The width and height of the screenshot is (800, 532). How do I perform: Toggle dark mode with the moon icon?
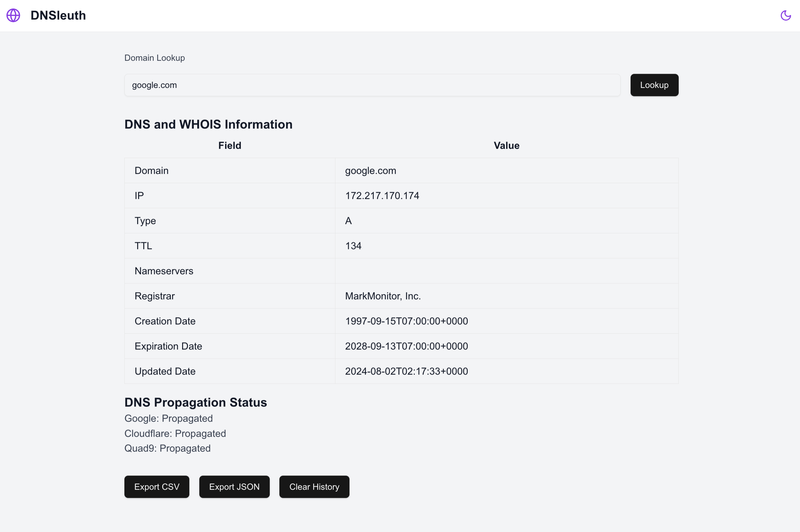[x=786, y=15]
